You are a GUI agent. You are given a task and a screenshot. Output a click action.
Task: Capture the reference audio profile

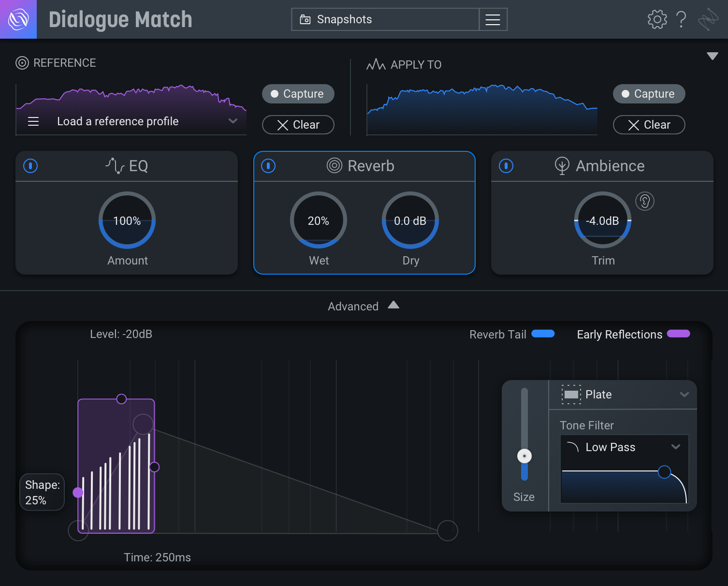(x=298, y=94)
